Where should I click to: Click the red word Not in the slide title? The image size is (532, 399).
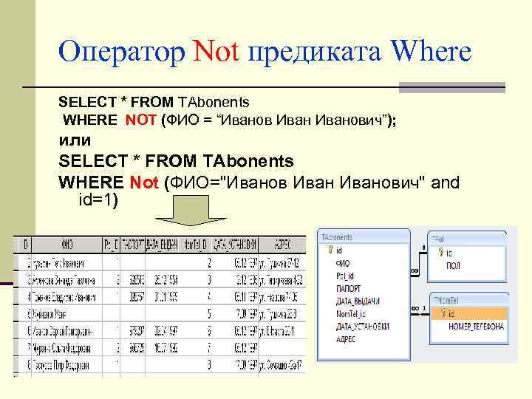(x=216, y=51)
